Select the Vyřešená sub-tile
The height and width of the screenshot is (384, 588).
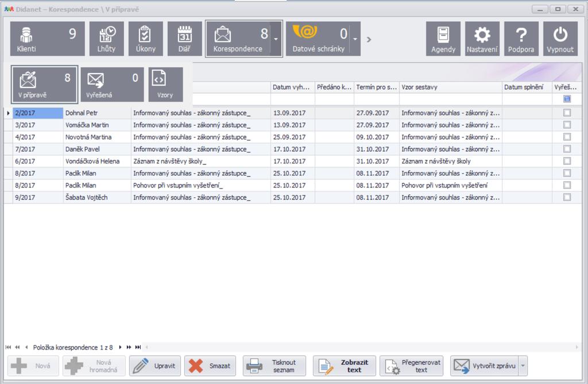pos(112,84)
